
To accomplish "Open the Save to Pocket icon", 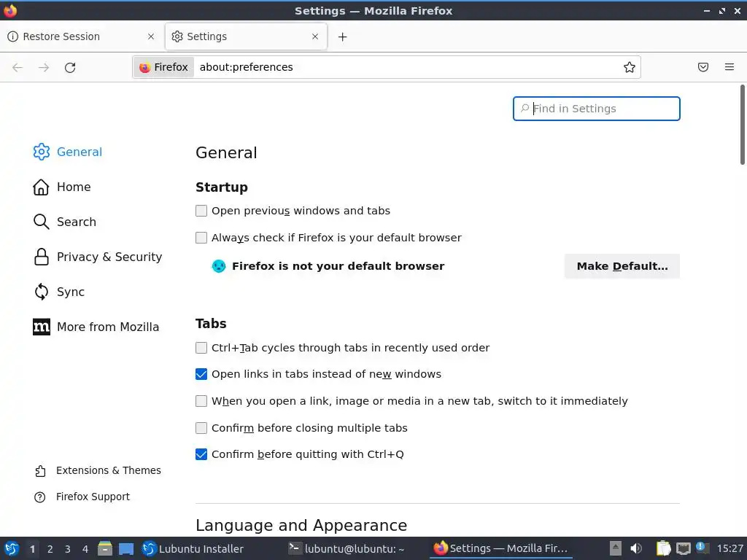I will 703,67.
